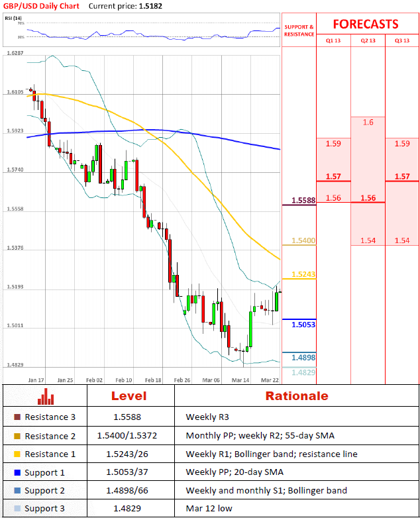
Task: Click the Resistance 3 dark red swatch
Action: click(x=17, y=417)
